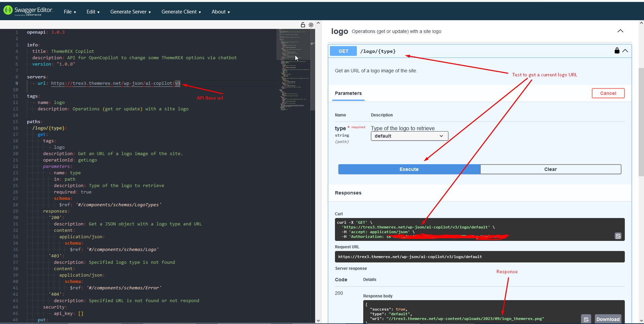Click 'Get an URL of a logo image' description

(376, 71)
